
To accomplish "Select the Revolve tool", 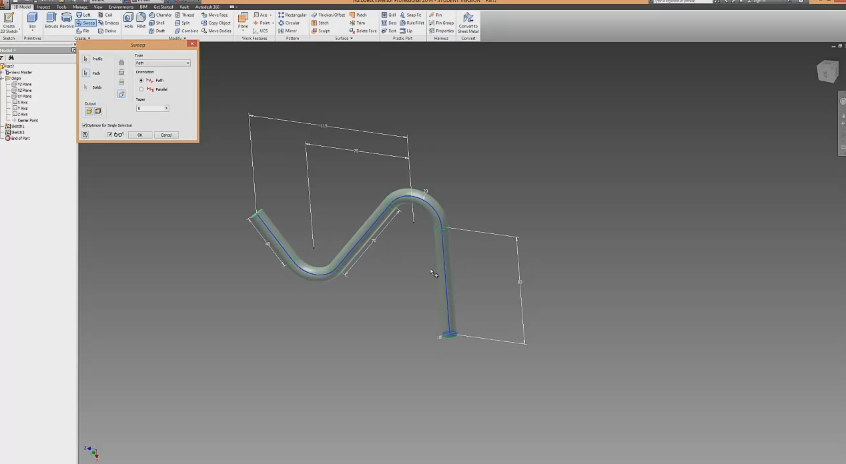I will click(x=66, y=21).
